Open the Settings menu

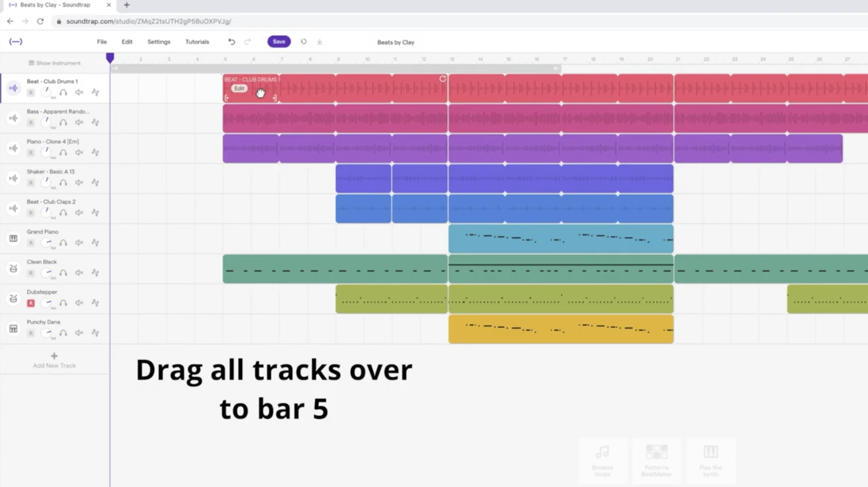159,42
